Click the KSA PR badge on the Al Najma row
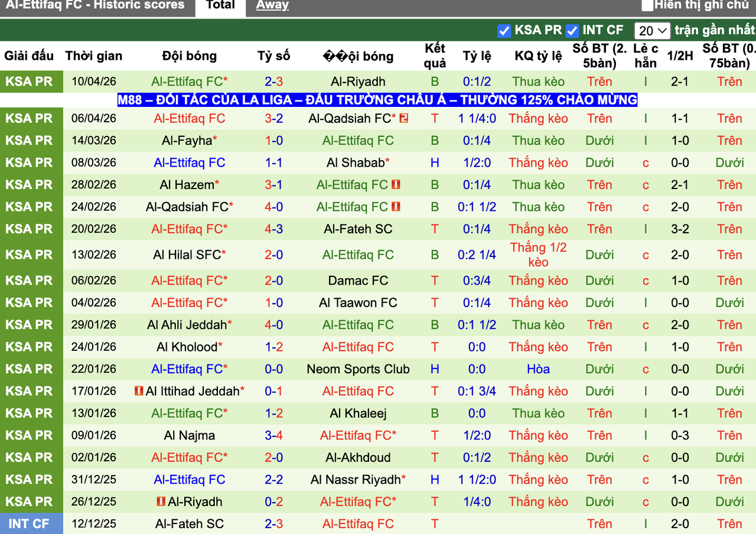The image size is (756, 534). (31, 435)
